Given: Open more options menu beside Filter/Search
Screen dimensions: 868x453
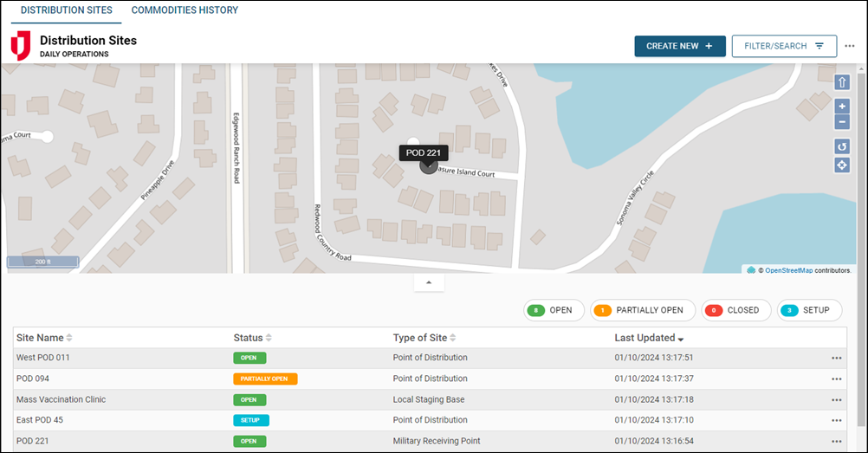Looking at the screenshot, I should (850, 46).
